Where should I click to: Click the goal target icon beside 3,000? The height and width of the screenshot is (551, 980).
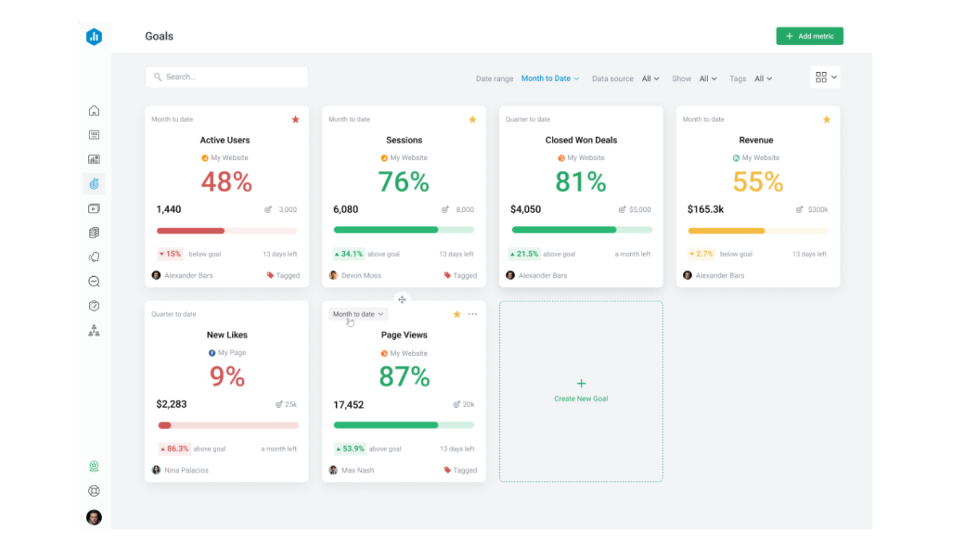[268, 209]
